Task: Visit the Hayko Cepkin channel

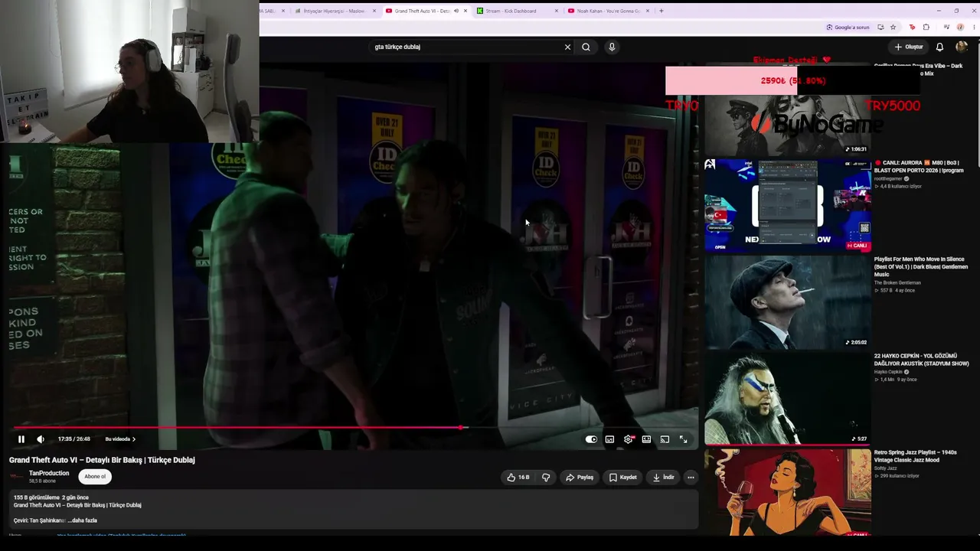Action: (888, 372)
